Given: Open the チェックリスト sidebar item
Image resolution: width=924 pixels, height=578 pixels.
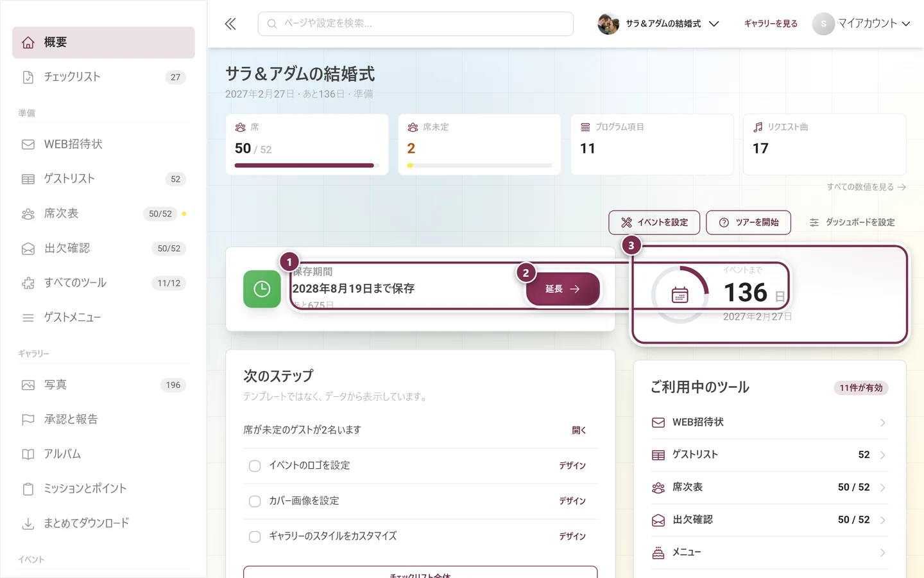Looking at the screenshot, I should 103,77.
